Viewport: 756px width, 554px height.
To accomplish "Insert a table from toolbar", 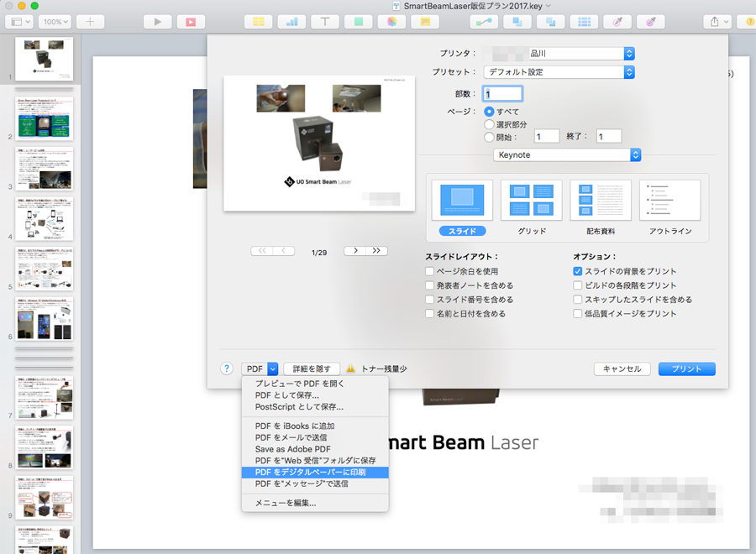I will pyautogui.click(x=260, y=21).
